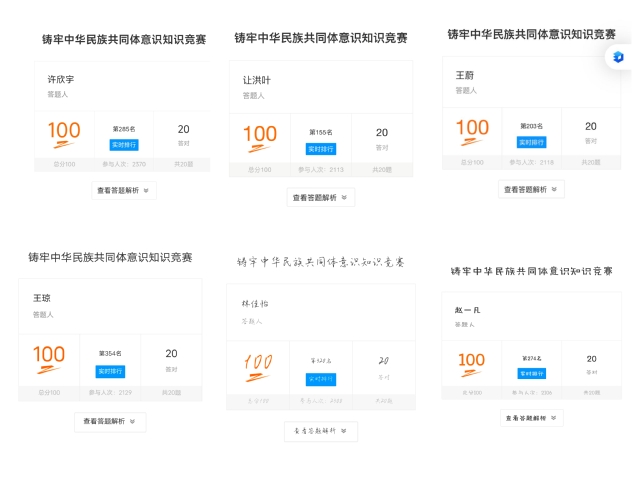Open 实时排行 below rank 第155名

tap(320, 149)
